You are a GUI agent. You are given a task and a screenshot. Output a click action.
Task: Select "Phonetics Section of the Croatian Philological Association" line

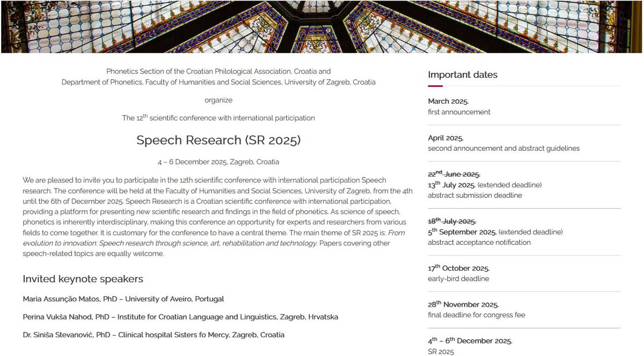(218, 71)
